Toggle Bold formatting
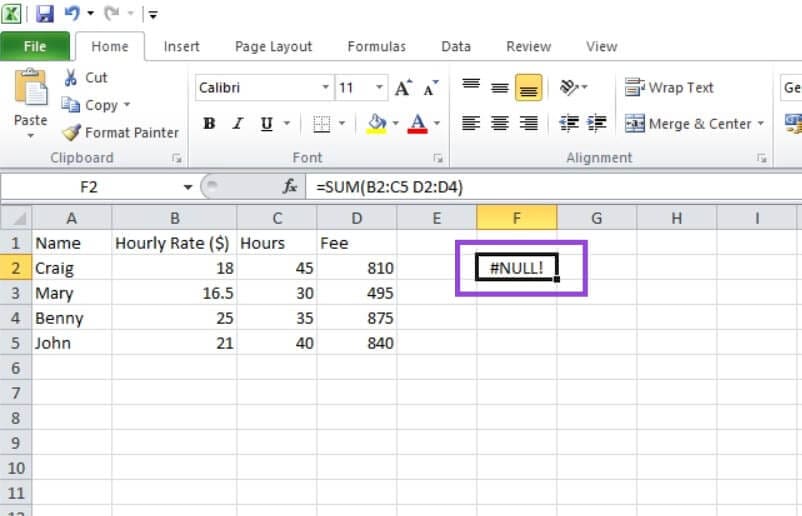Screen dimensions: 802x516 point(209,124)
